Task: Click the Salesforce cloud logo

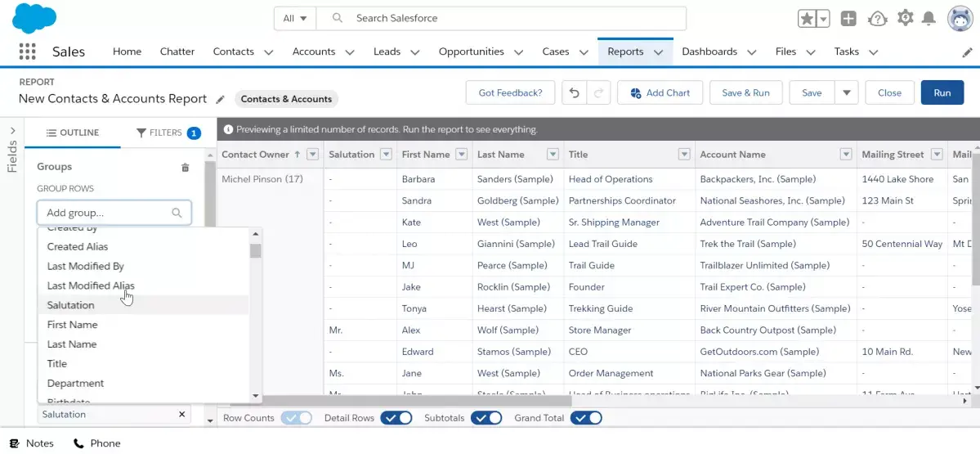Action: point(34,18)
